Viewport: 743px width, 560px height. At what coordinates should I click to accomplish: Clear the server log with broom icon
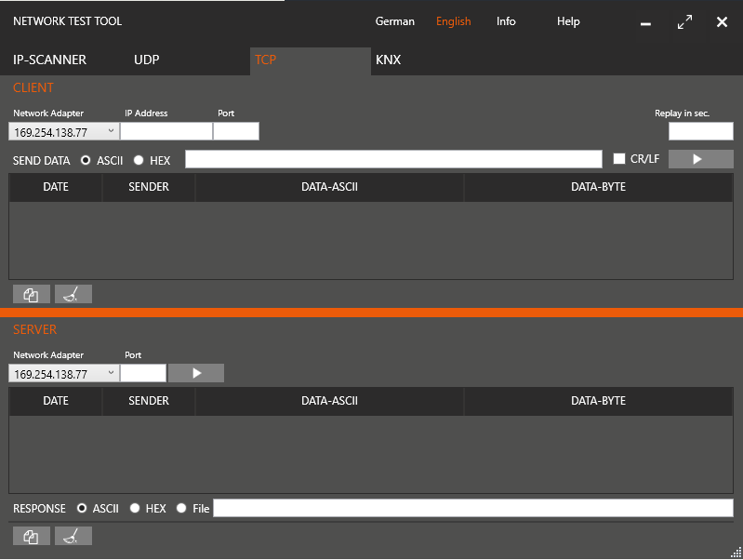point(73,537)
